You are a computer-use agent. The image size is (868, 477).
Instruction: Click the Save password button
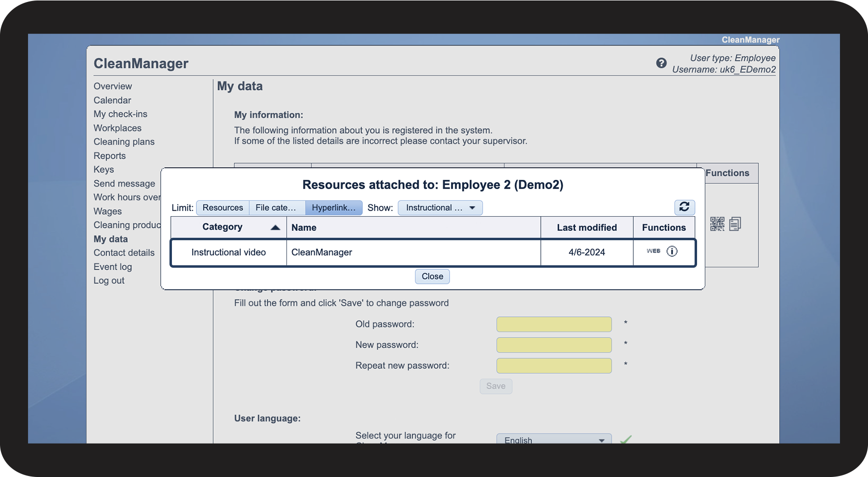click(496, 386)
